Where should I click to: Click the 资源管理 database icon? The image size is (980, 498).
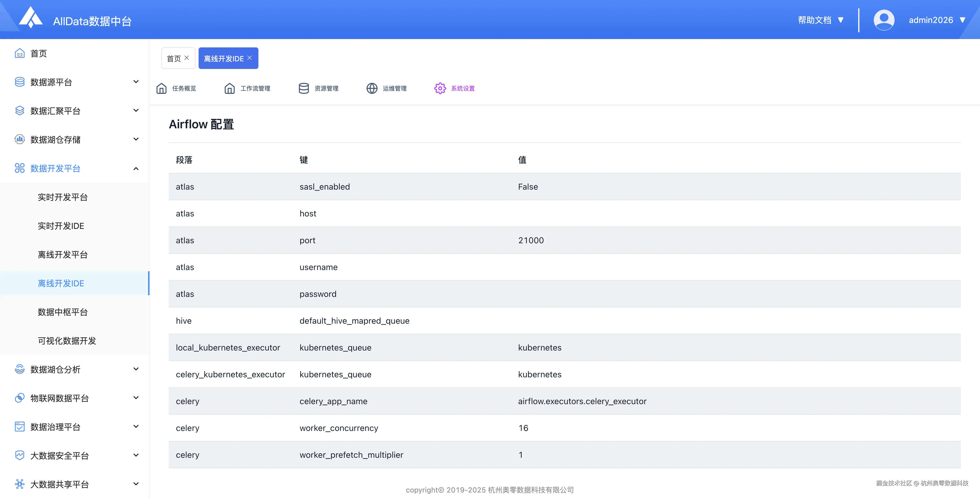pyautogui.click(x=304, y=88)
